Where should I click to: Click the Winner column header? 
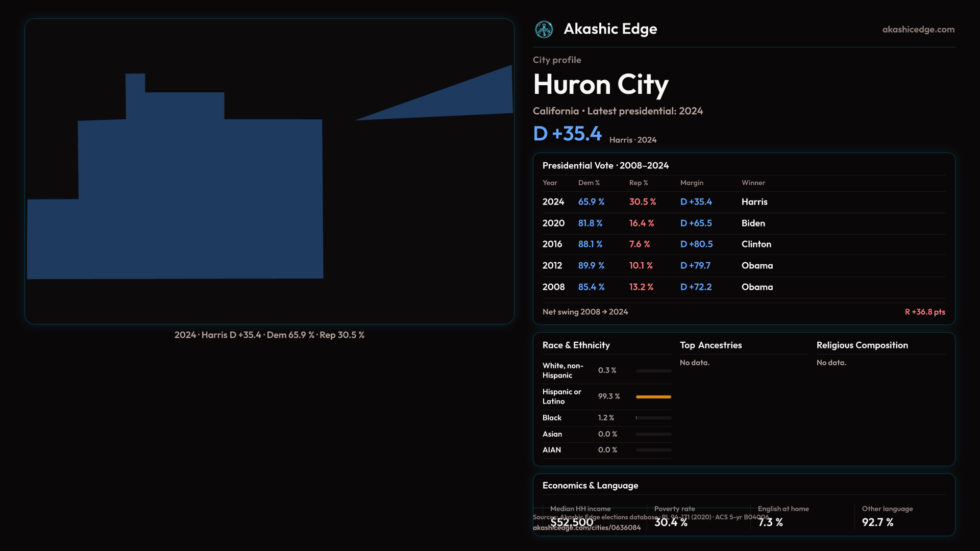(x=753, y=183)
